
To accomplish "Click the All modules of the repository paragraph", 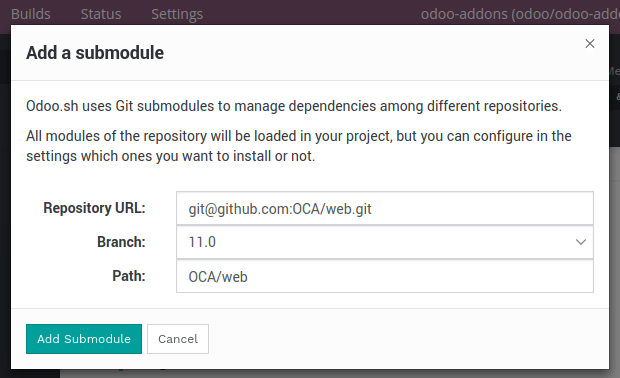I will click(x=299, y=146).
